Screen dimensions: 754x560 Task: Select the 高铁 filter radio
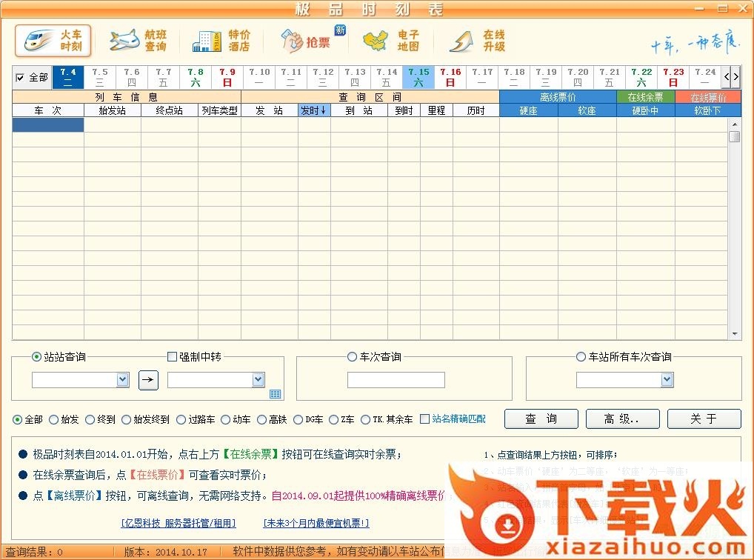click(261, 419)
